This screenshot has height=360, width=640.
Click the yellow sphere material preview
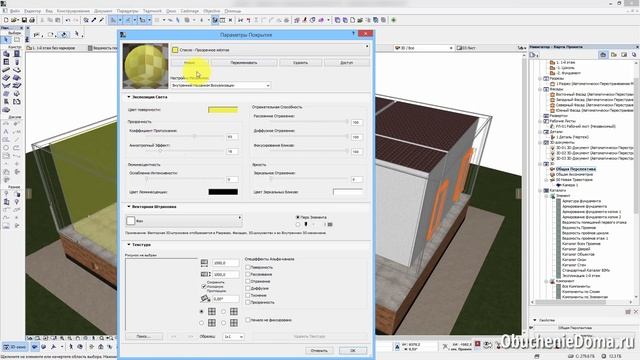145,66
